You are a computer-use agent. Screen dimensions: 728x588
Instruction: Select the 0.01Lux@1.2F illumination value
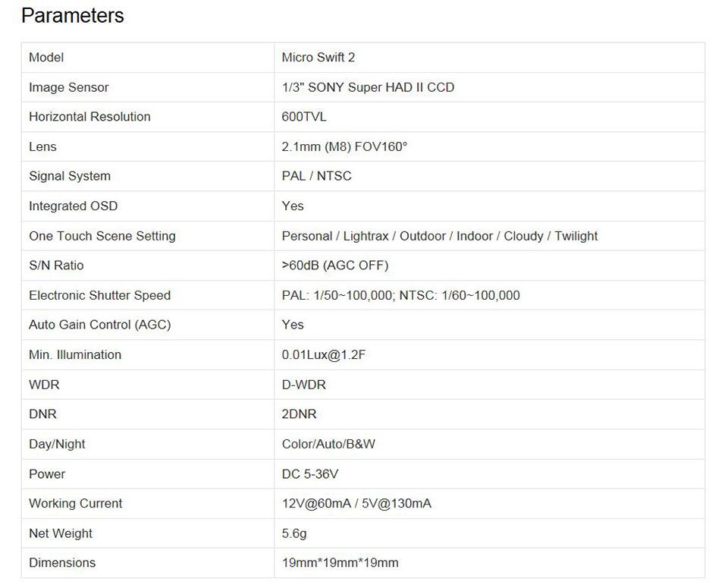(x=323, y=355)
